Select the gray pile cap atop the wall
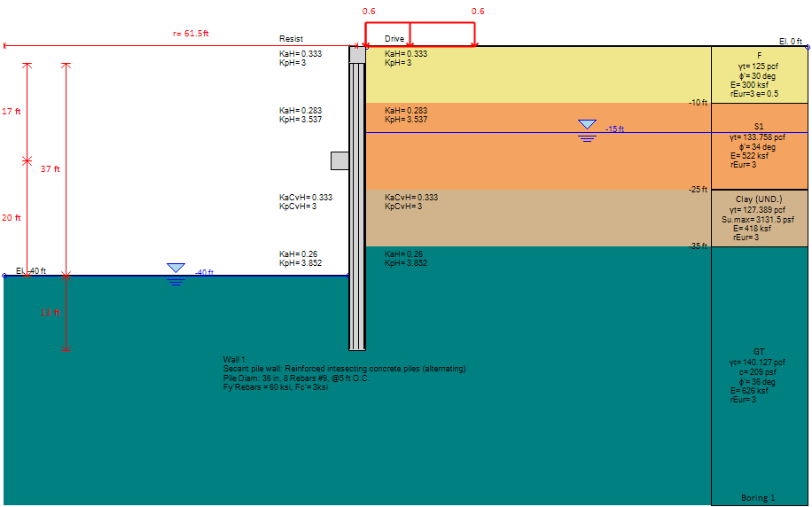This screenshot has width=812, height=507. pos(357,55)
